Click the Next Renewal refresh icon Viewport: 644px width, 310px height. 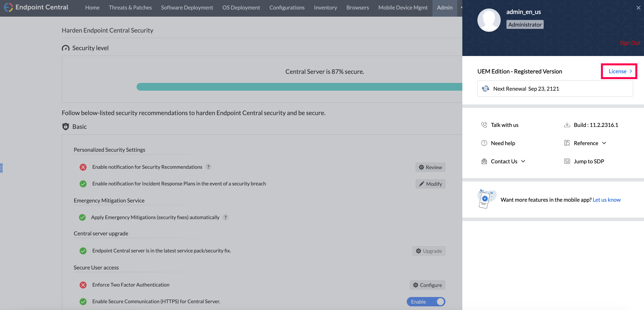(485, 89)
